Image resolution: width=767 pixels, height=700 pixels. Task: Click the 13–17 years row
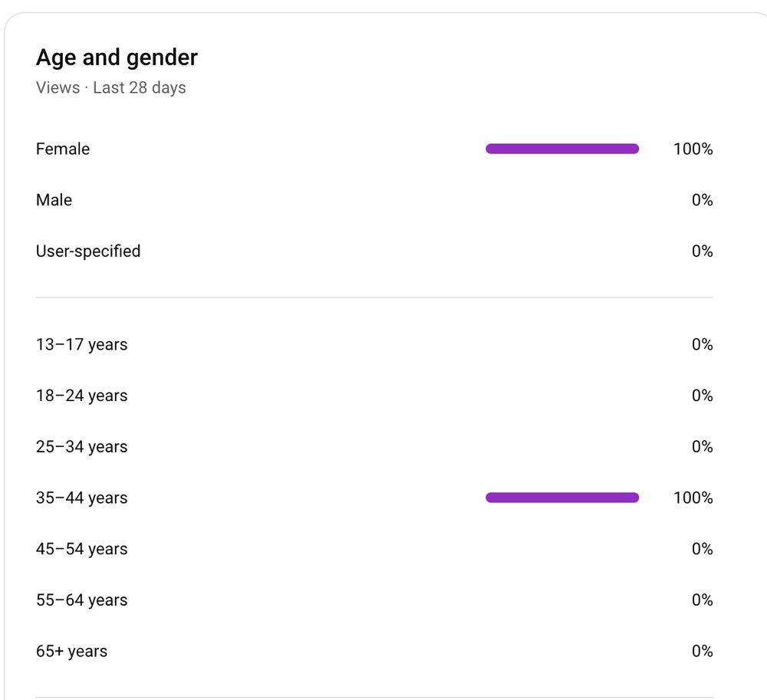point(375,344)
